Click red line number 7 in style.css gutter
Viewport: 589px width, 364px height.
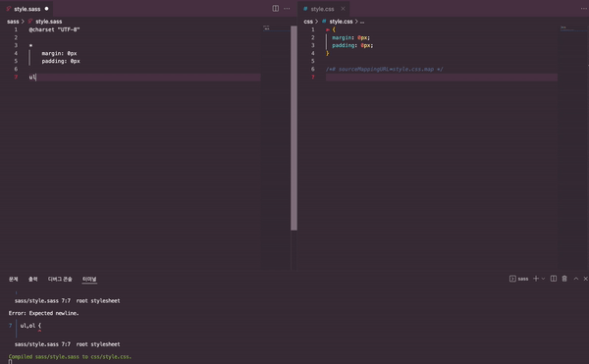(313, 77)
